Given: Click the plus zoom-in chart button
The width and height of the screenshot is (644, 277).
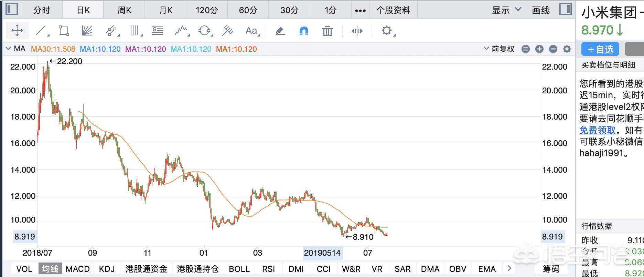Looking at the screenshot, I should point(539,49).
